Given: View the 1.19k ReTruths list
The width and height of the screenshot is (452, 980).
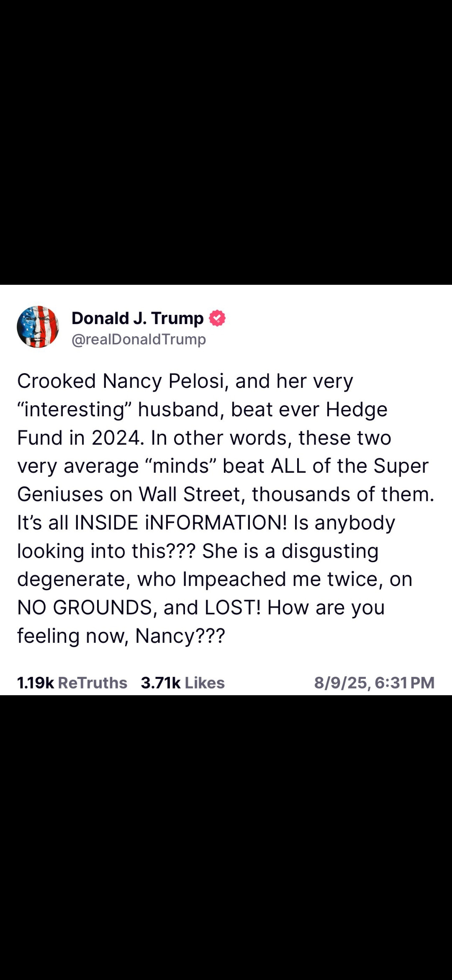Looking at the screenshot, I should 72,683.
